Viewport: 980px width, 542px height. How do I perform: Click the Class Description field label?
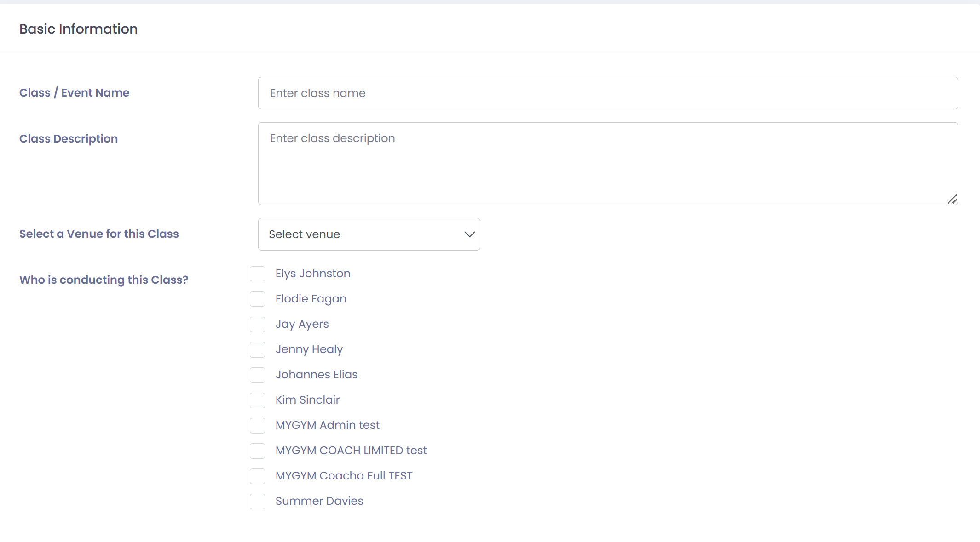(x=69, y=139)
